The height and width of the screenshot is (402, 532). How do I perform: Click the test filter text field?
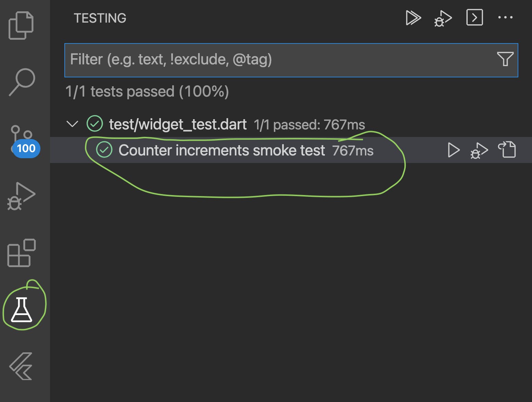coord(274,60)
